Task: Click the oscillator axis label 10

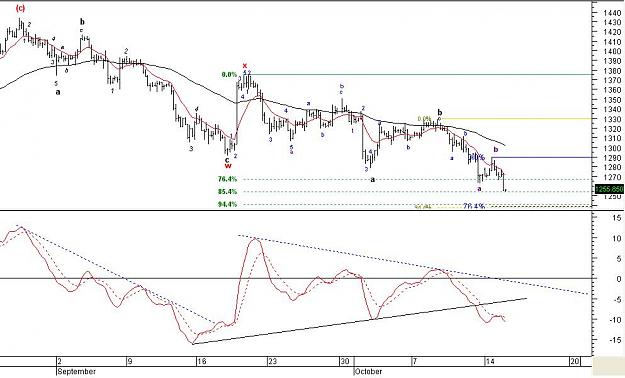Action: (617, 239)
